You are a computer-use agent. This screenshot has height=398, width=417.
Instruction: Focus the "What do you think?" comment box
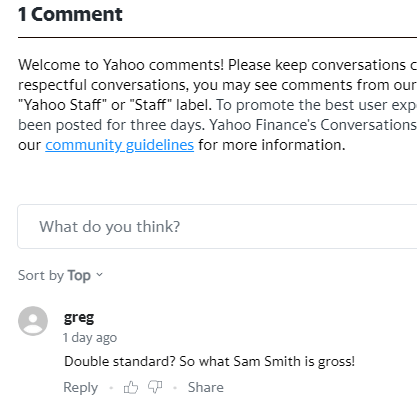click(x=217, y=226)
